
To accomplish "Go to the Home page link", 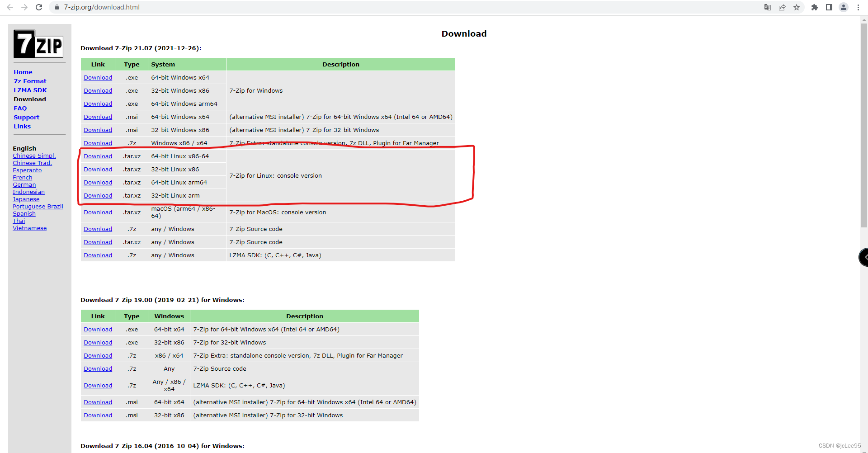I will click(23, 72).
